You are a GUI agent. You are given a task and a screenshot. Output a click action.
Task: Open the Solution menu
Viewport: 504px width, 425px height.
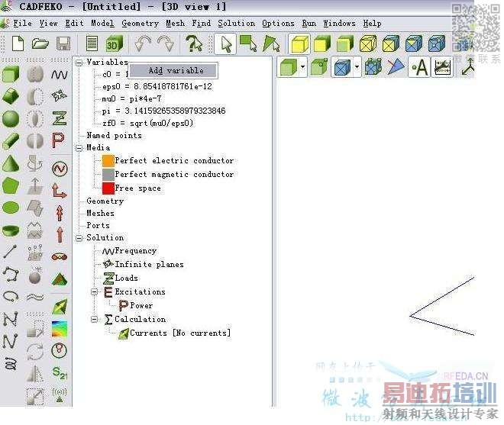pos(237,23)
